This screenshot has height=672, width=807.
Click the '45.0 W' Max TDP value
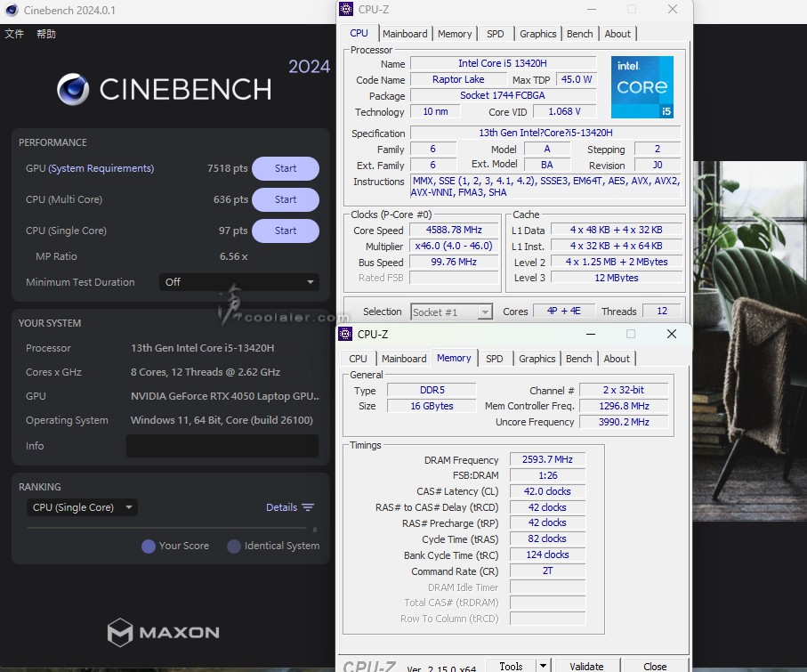click(x=576, y=79)
